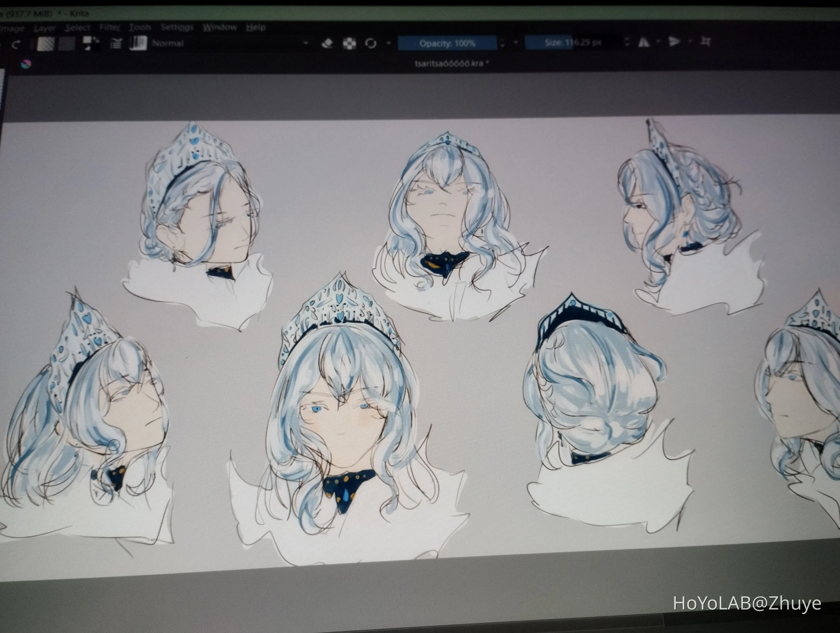Open the fill gradients swatch
This screenshot has height=633, width=840.
click(x=46, y=44)
